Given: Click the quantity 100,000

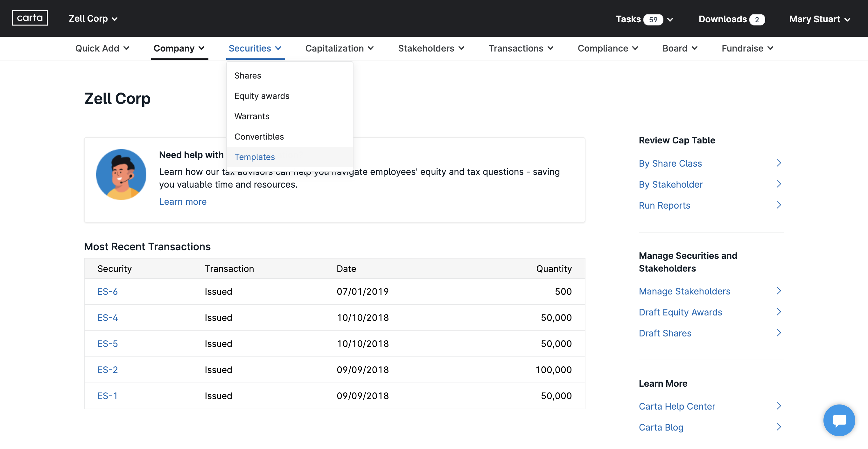Looking at the screenshot, I should click(554, 370).
